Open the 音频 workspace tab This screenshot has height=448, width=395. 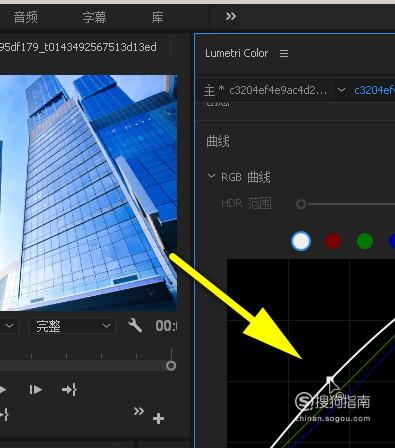click(26, 17)
